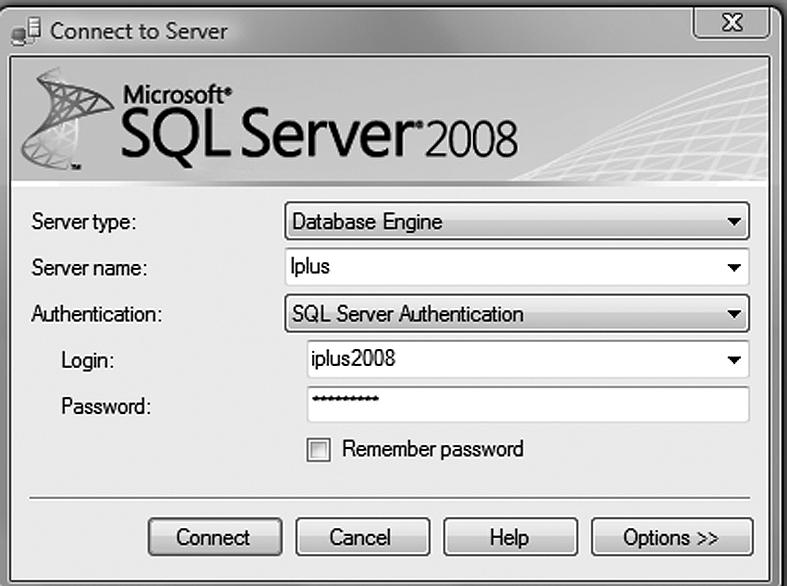Open the Authentication dropdown list
Viewport: 787px width, 586px height.
pos(517,314)
